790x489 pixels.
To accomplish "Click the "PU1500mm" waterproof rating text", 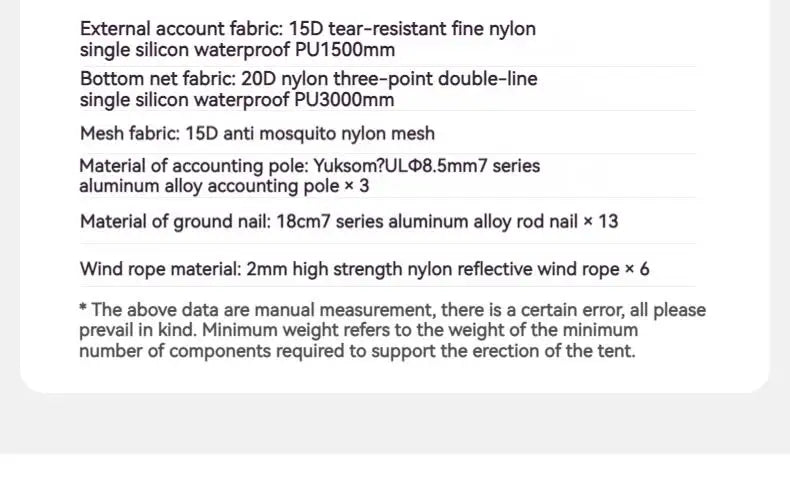I will (x=345, y=49).
